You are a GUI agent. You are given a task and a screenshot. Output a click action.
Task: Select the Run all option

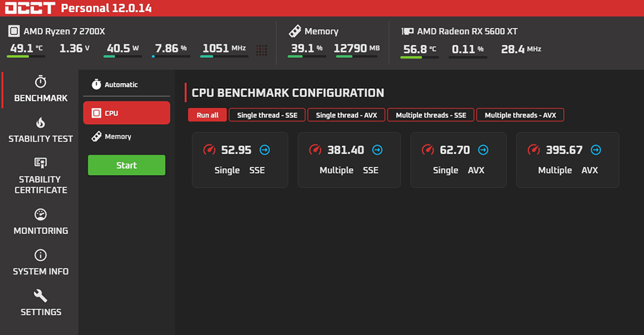208,115
